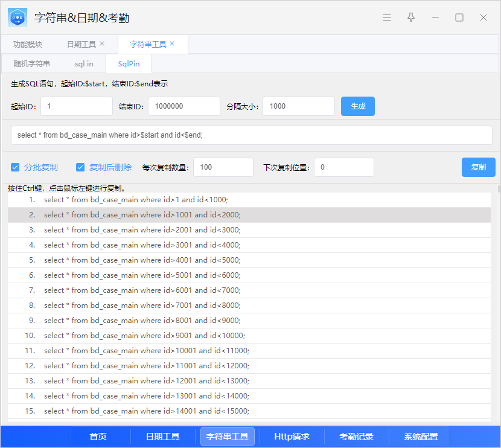Minimize the window
501x448 pixels.
click(435, 18)
